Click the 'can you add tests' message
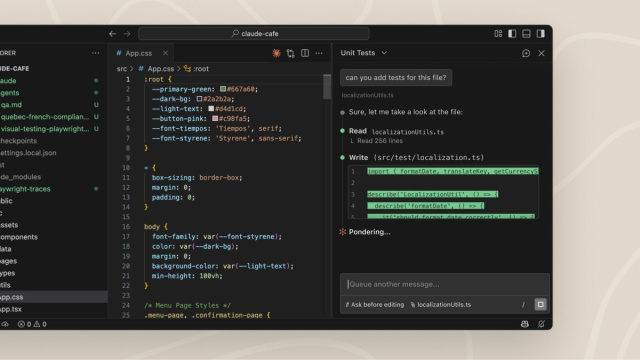This screenshot has width=640, height=360. pos(396,78)
